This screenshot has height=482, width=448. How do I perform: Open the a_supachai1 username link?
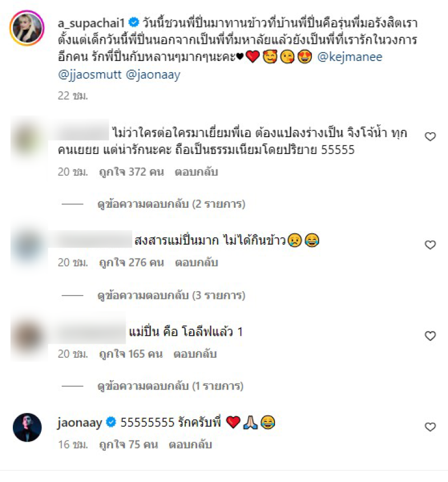(x=91, y=23)
